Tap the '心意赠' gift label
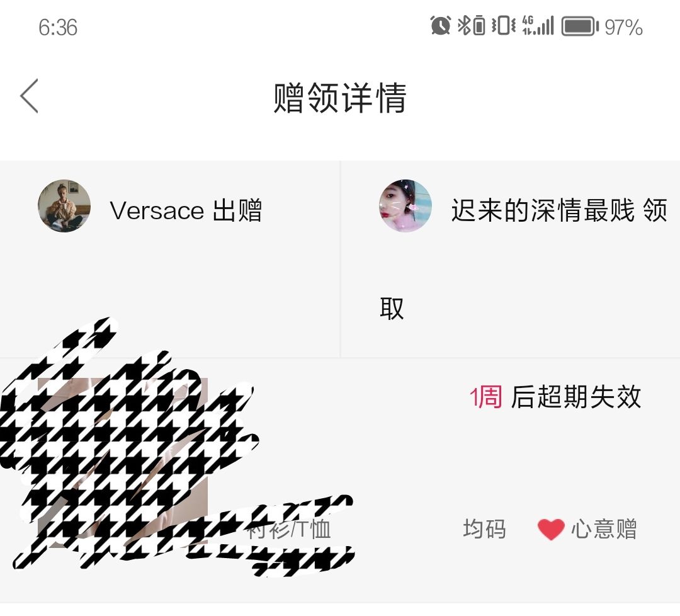This screenshot has width=680, height=616. (x=604, y=529)
